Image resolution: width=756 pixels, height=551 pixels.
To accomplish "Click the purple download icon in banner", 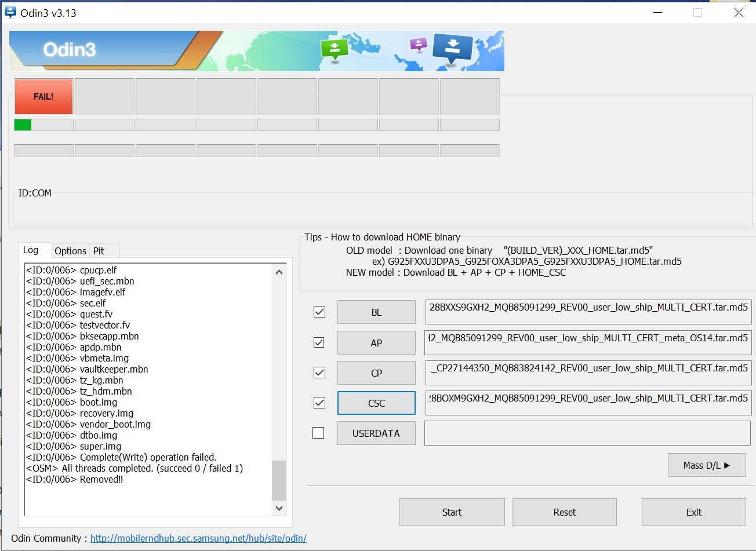I will pos(418,44).
